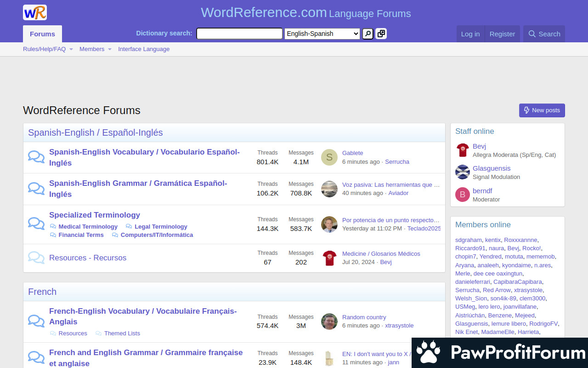Click the French and English Grammar bubble icon
This screenshot has height=368, width=588.
[x=36, y=357]
